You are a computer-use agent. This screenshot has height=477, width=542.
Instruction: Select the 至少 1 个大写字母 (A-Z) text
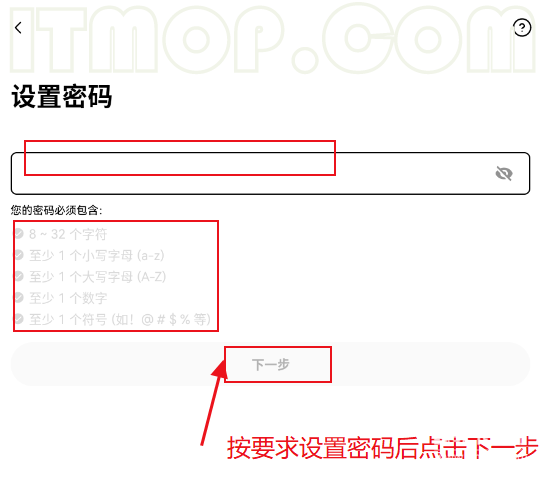(97, 277)
